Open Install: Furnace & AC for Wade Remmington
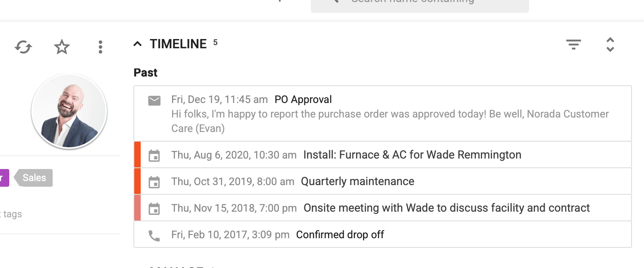 [412, 155]
